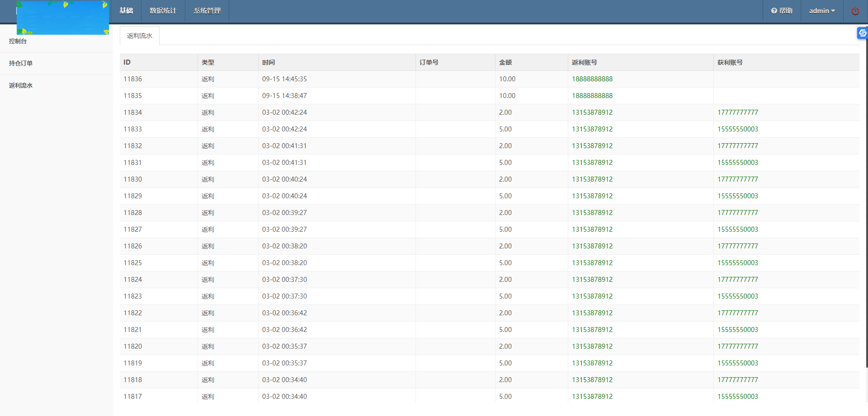Viewport: 868px width, 416px height.
Task: Go to 控制台 in the sidebar
Action: click(18, 41)
